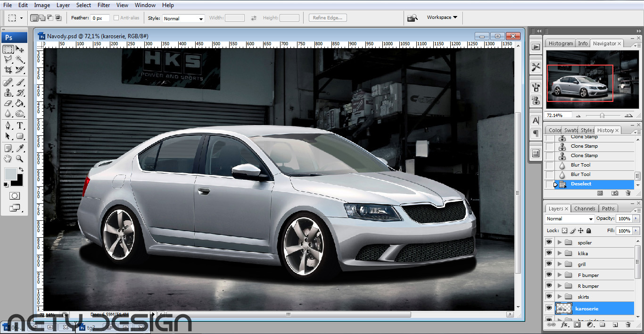This screenshot has height=334, width=644.
Task: Open the Image menu
Action: (x=42, y=5)
